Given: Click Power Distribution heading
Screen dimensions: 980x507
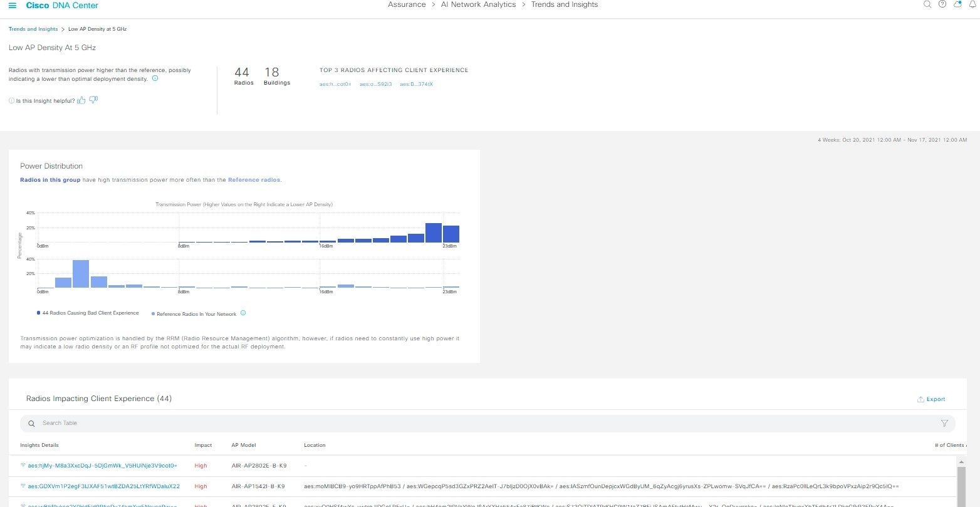Looking at the screenshot, I should coord(51,166).
